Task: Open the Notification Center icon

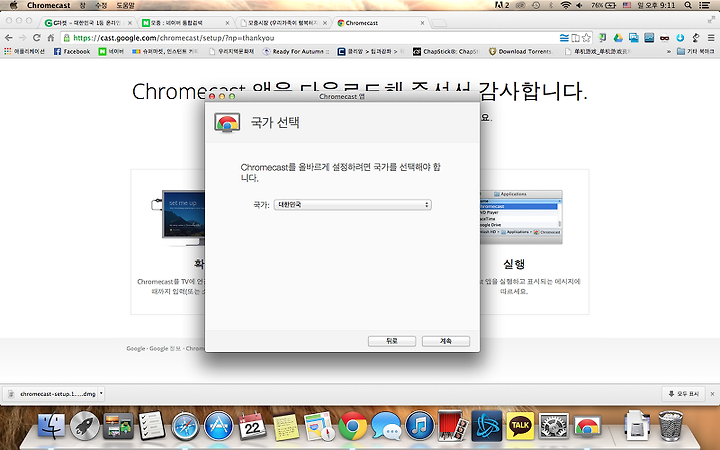Action: pyautogui.click(x=704, y=5)
